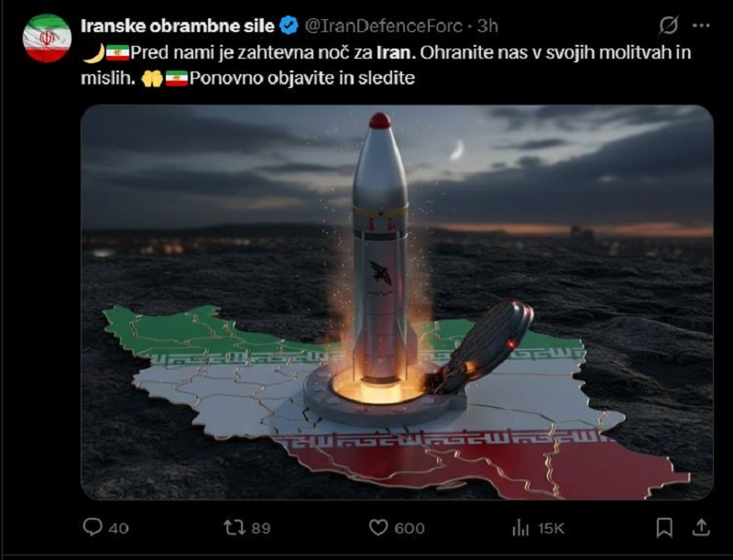The height and width of the screenshot is (560, 733).
Task: Share the post via upload arrow icon
Action: tap(701, 527)
